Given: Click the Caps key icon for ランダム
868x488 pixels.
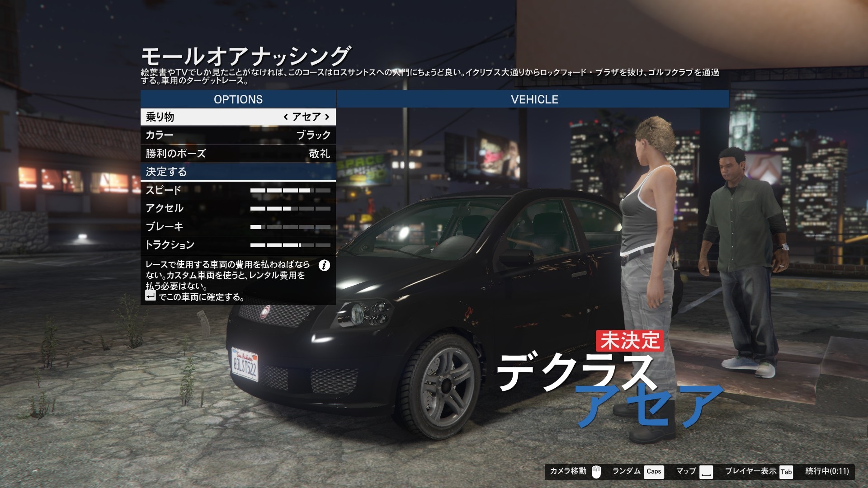Looking at the screenshot, I should coord(654,472).
